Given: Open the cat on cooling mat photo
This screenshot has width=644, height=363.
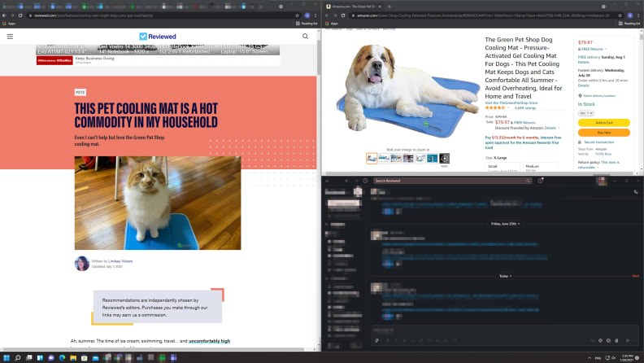Looking at the screenshot, I should point(158,203).
